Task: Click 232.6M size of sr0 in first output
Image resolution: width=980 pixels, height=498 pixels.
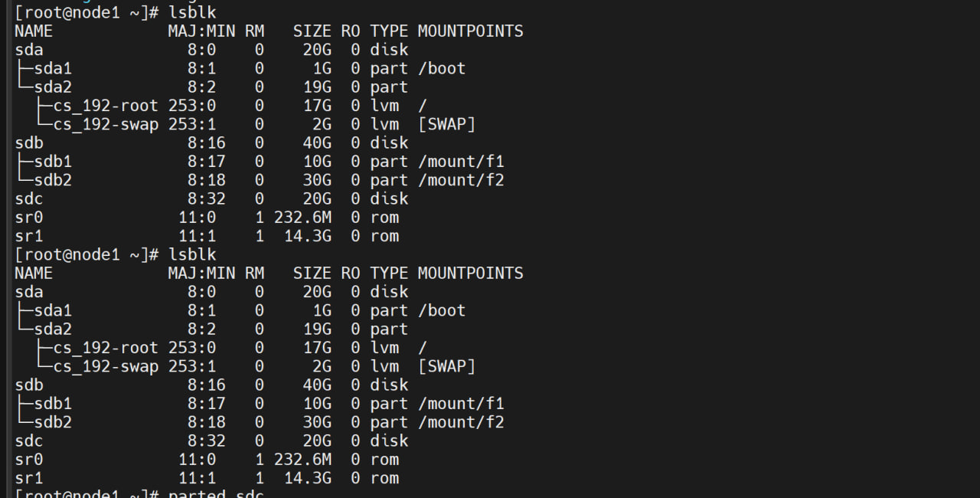Action: [x=303, y=218]
